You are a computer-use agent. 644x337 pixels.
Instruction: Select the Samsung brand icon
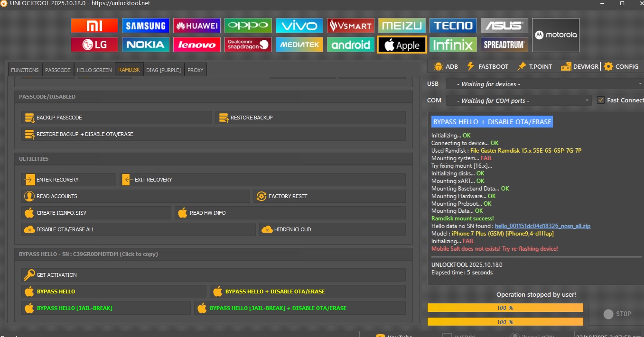point(145,26)
